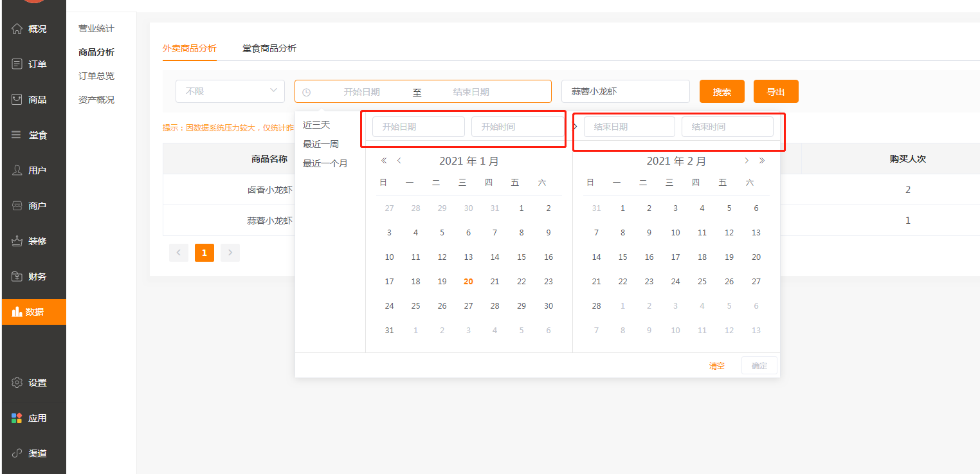980x474 pixels.
Task: Click the 商品 products bag icon
Action: pyautogui.click(x=17, y=100)
